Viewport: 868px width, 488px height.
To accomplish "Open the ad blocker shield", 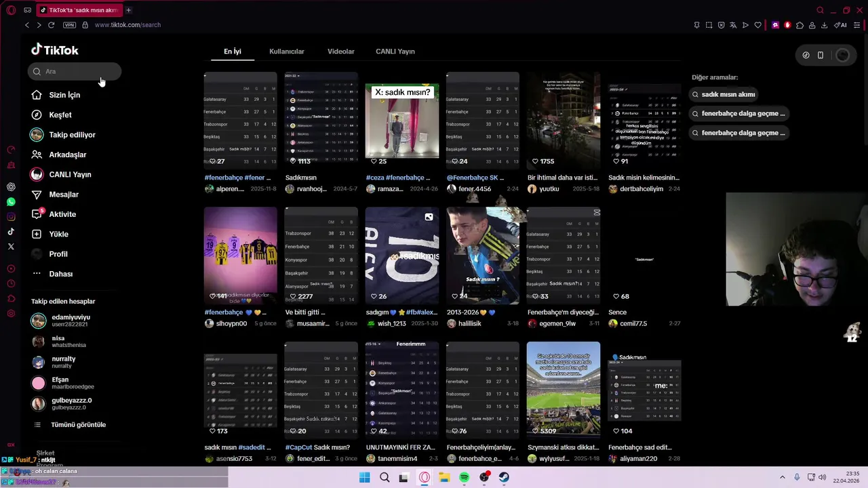I will click(721, 25).
